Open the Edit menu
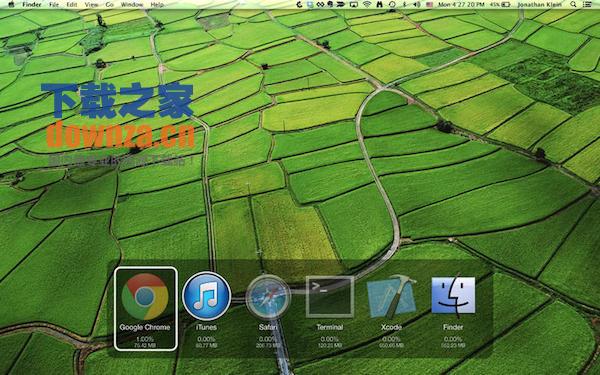This screenshot has height=375, width=600. tap(72, 5)
